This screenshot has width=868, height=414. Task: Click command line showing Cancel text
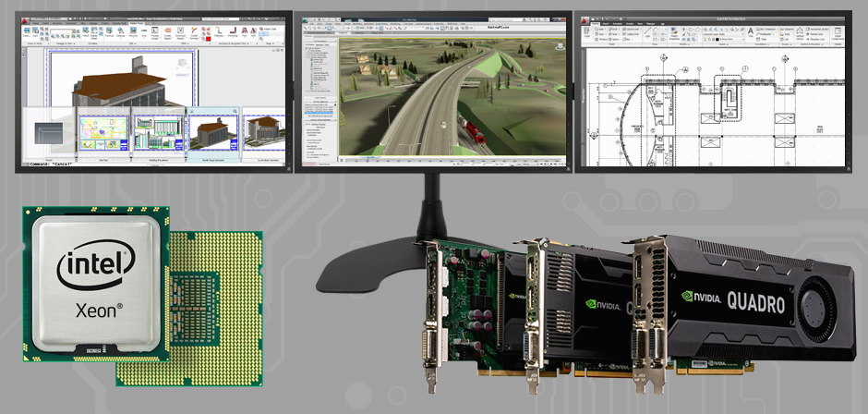50,164
